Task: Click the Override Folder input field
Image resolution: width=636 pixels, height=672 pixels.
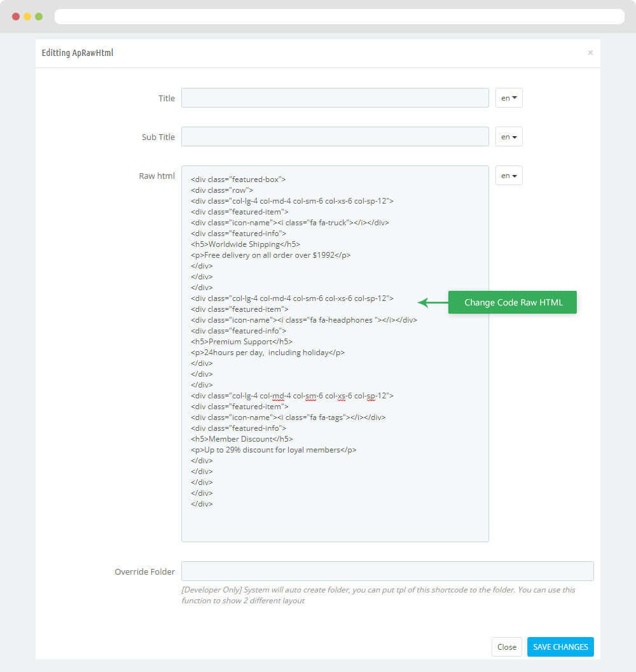Action: (x=387, y=571)
